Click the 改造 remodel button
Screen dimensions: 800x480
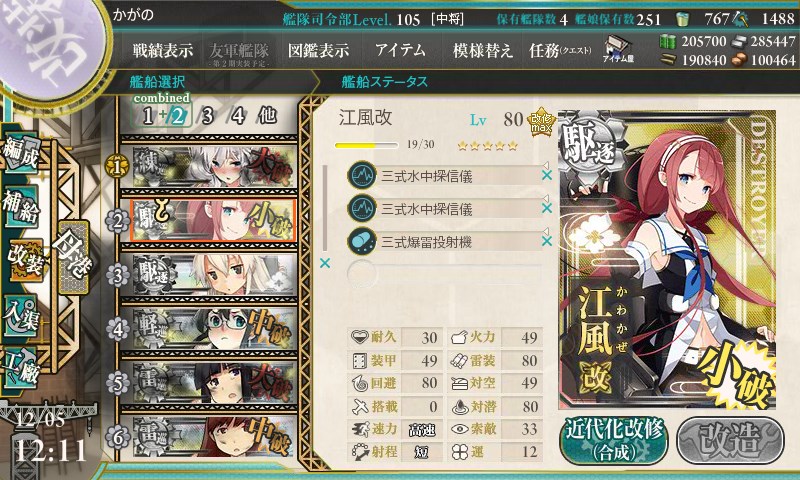pyautogui.click(x=730, y=441)
